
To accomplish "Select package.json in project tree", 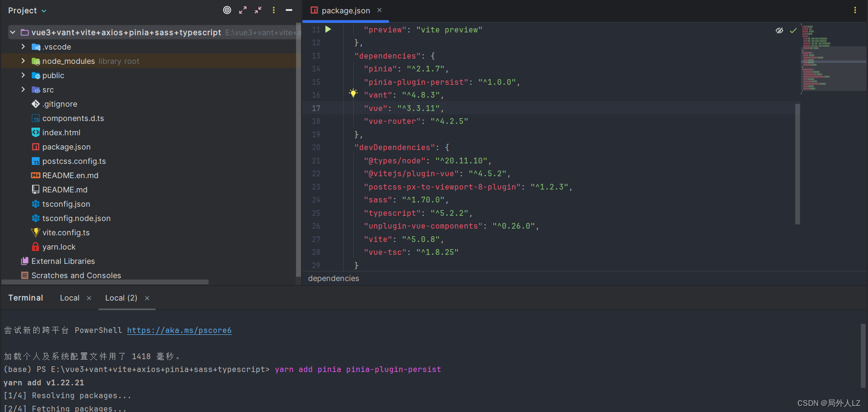I will click(66, 147).
